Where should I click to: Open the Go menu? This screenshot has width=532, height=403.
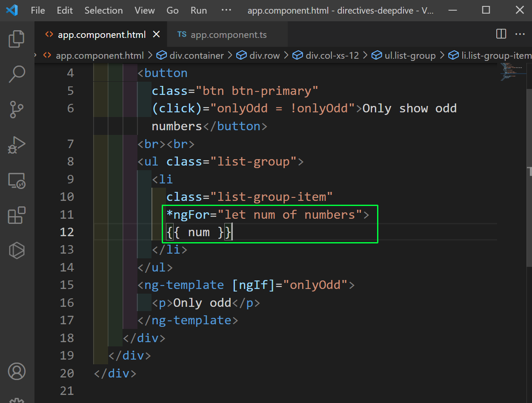[x=172, y=10]
